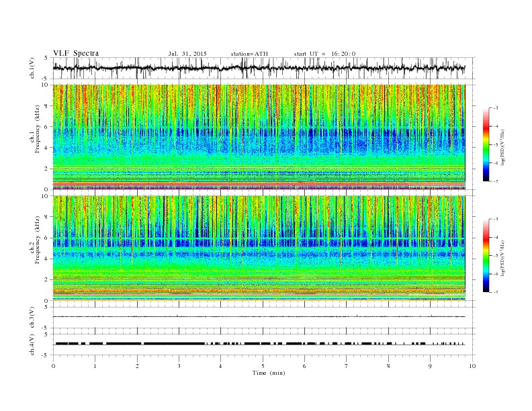Click time-axis tick label '2'
This screenshot has width=532, height=411.
pyautogui.click(x=137, y=366)
